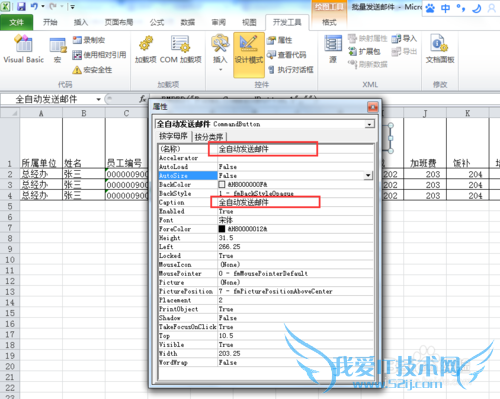Select the Locked property row
This screenshot has height=399, width=500.
[x=266, y=256]
